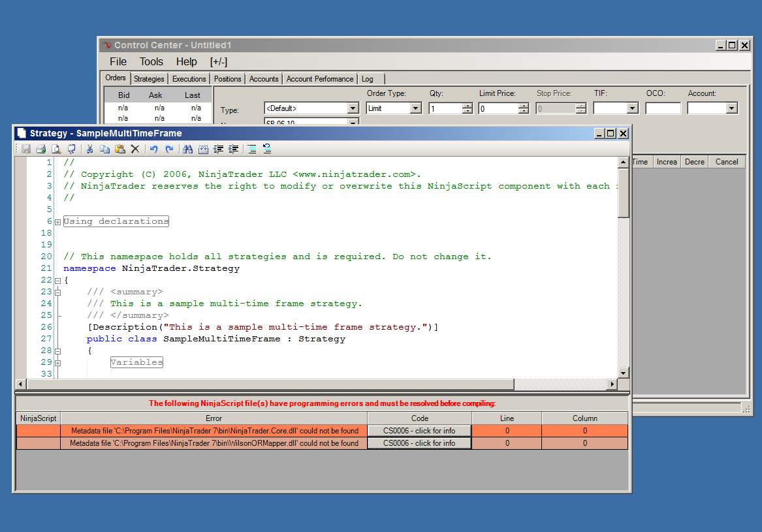Viewport: 762px width, 532px height.
Task: Click the 'namespace NinjaTrader.Strategy' code line
Action: click(151, 268)
